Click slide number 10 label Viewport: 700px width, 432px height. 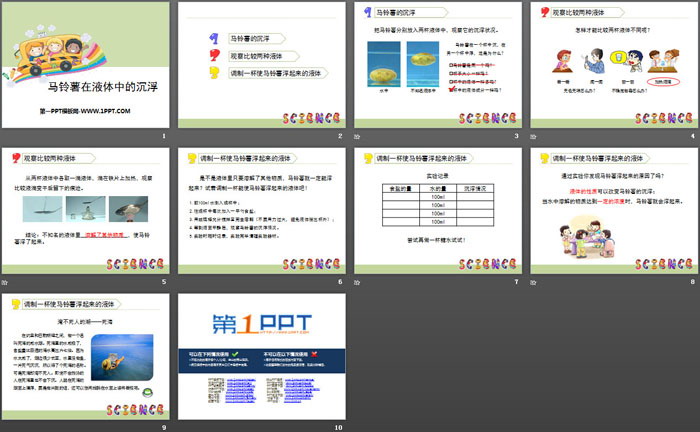tap(338, 428)
